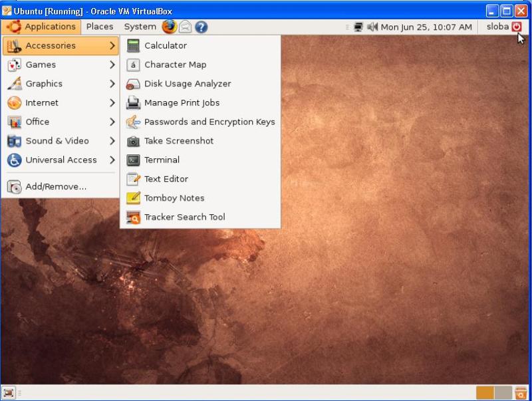The image size is (532, 401).
Task: Click the Tracker Search Tool icon
Action: tap(133, 217)
